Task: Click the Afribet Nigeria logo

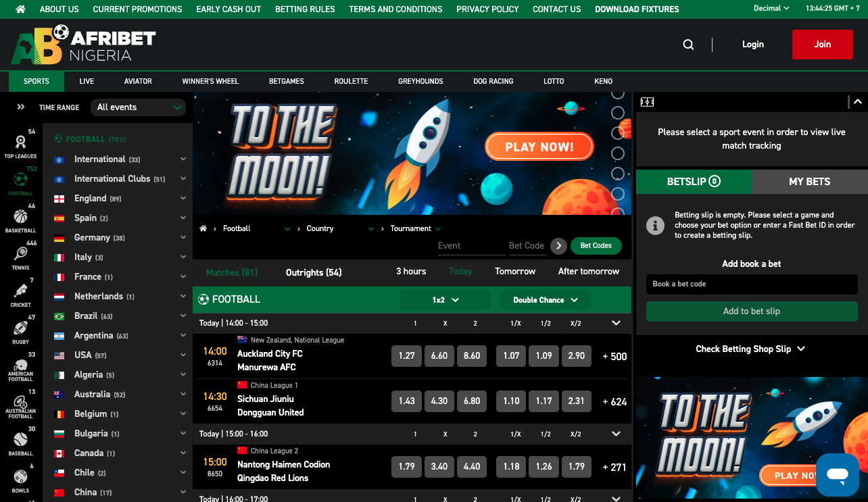Action: tap(83, 45)
